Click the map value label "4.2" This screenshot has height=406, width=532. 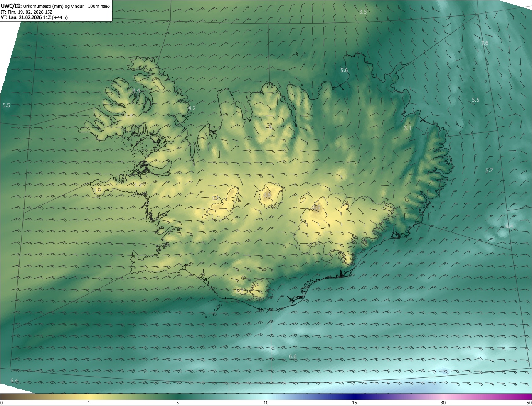pyautogui.click(x=192, y=108)
